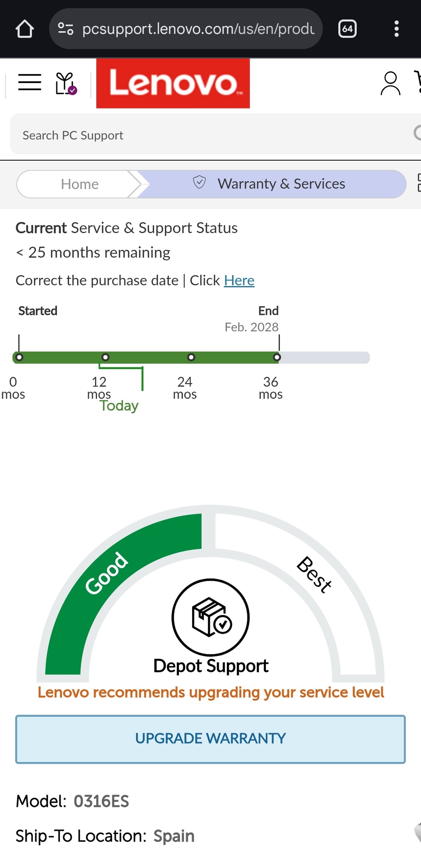
Task: Tap the Depot Support package icon
Action: tap(211, 617)
